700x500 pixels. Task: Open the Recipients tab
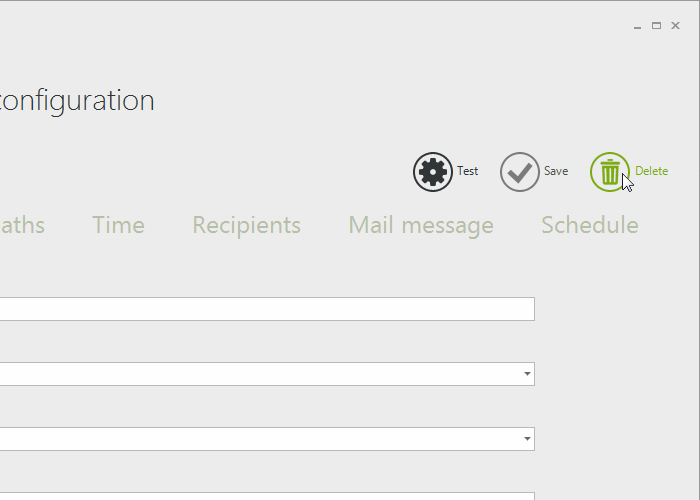point(246,225)
